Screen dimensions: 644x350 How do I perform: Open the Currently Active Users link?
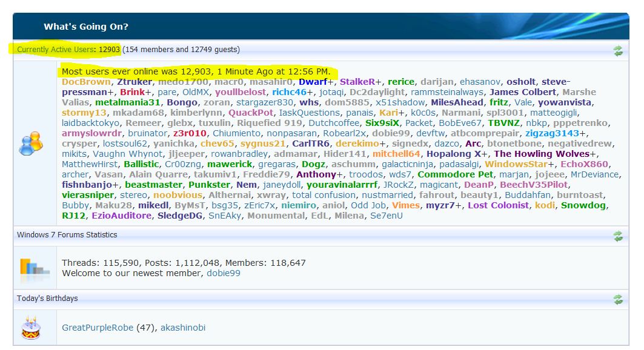pyautogui.click(x=56, y=50)
